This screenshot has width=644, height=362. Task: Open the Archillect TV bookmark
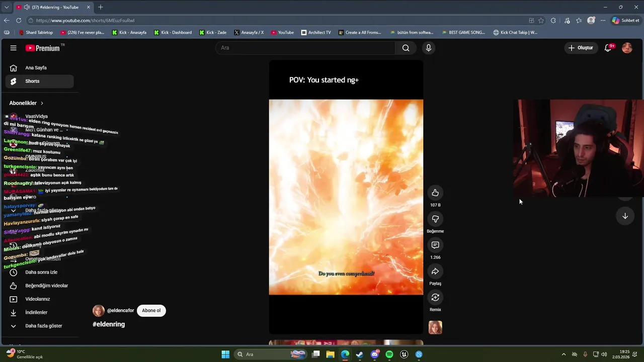coord(316,33)
